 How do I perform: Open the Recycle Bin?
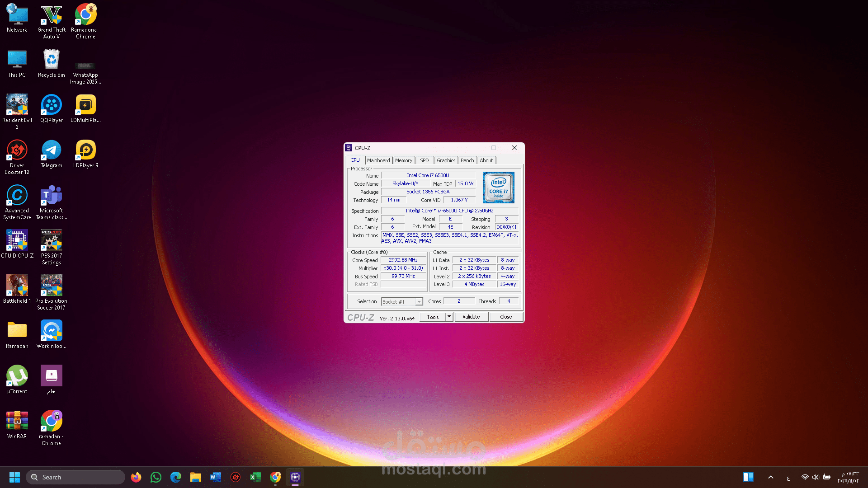52,63
